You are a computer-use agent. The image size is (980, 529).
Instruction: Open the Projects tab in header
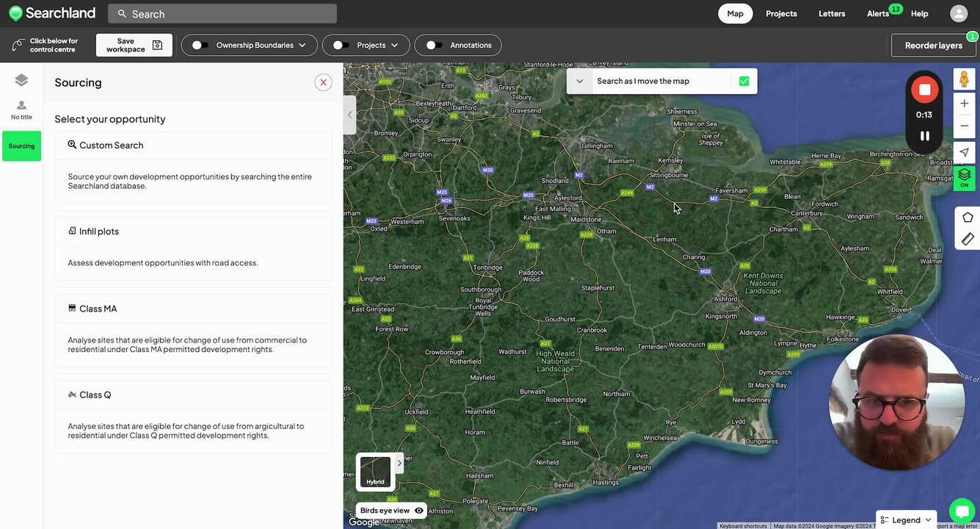pyautogui.click(x=781, y=13)
